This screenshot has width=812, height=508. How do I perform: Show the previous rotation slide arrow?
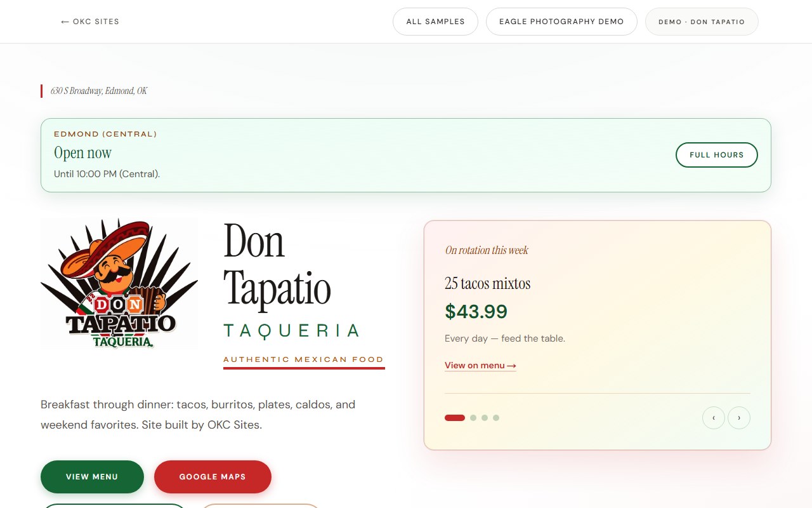click(x=714, y=418)
